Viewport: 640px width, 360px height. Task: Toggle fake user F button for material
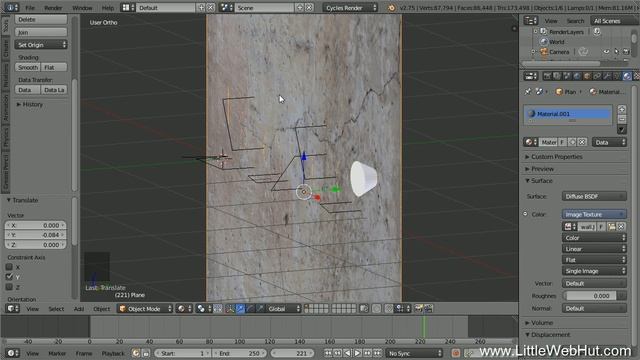pyautogui.click(x=562, y=142)
